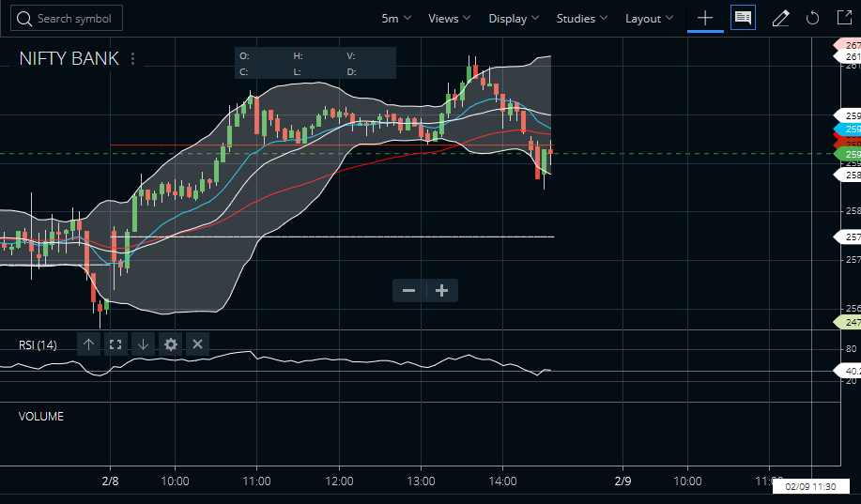Remove the RSI study with the X icon
Viewport: 861px width, 504px height.
(x=198, y=344)
